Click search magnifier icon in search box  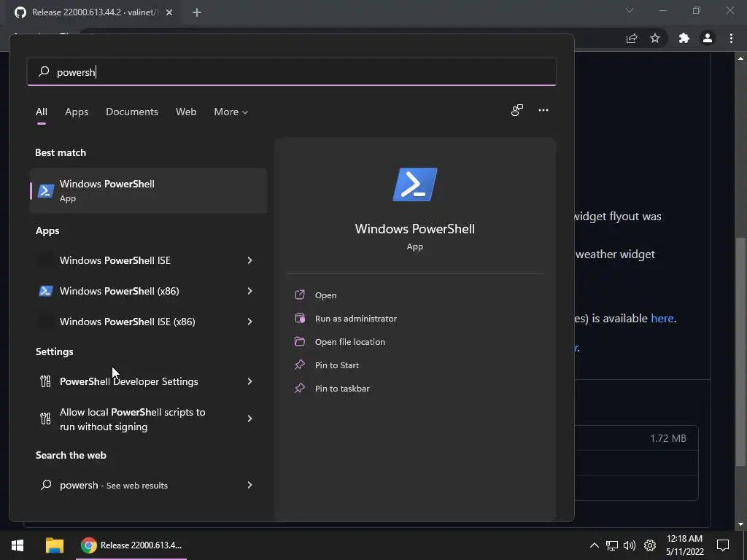pos(44,71)
